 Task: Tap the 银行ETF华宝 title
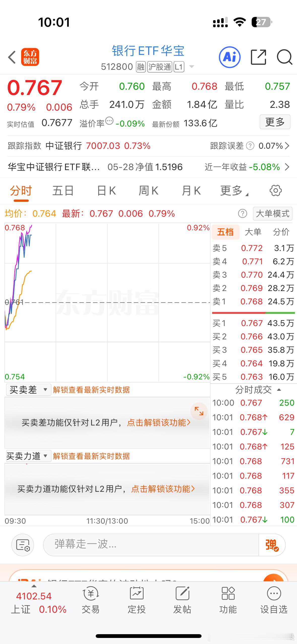(148, 51)
